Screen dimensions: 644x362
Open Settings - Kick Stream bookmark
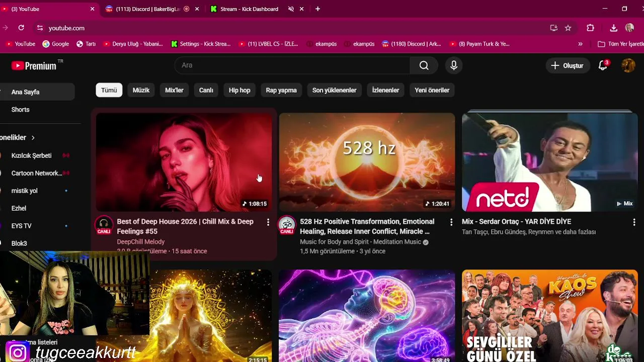click(201, 44)
